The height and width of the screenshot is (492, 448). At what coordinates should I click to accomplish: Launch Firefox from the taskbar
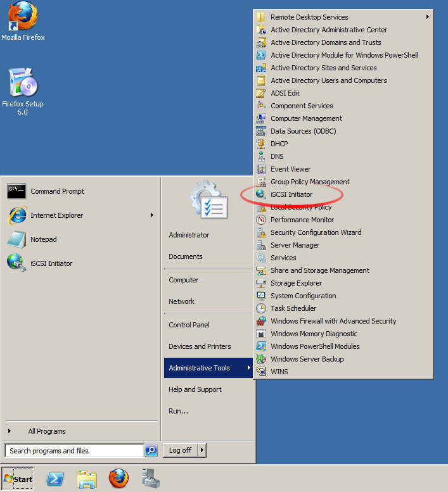coord(118,479)
